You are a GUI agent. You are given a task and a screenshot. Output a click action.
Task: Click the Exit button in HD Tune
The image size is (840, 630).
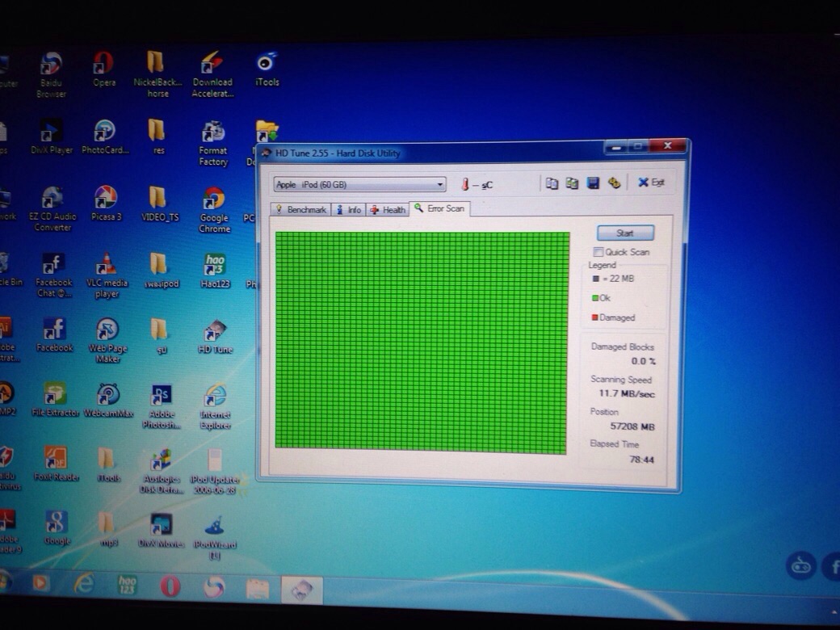point(651,183)
